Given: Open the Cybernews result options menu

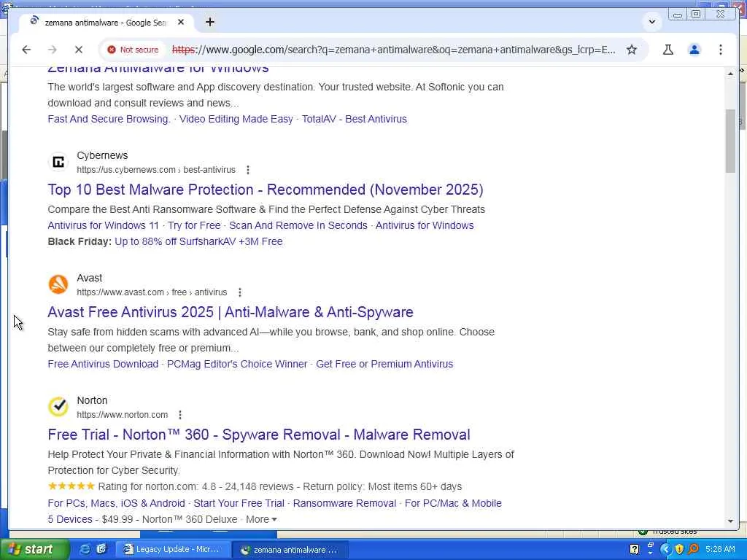Looking at the screenshot, I should click(248, 169).
